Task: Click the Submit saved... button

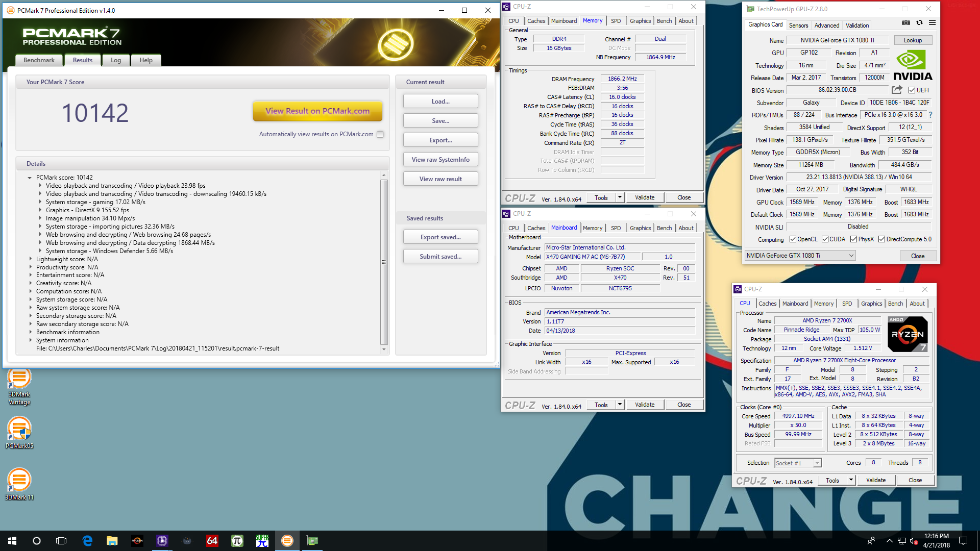Action: point(440,257)
